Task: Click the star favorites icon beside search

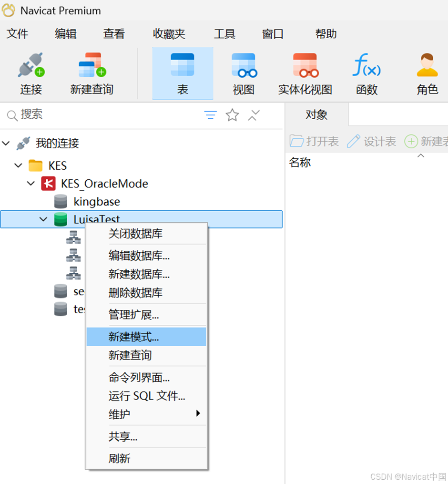Action: click(232, 115)
